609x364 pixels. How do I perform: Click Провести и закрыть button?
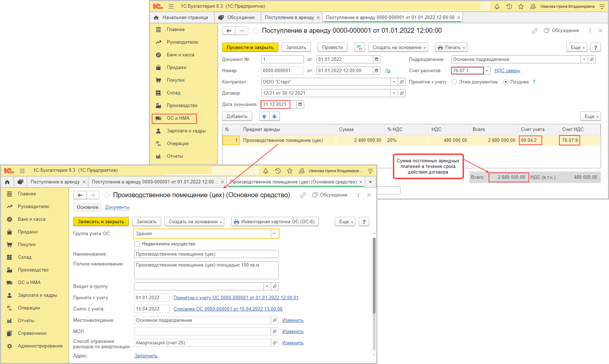pos(250,48)
